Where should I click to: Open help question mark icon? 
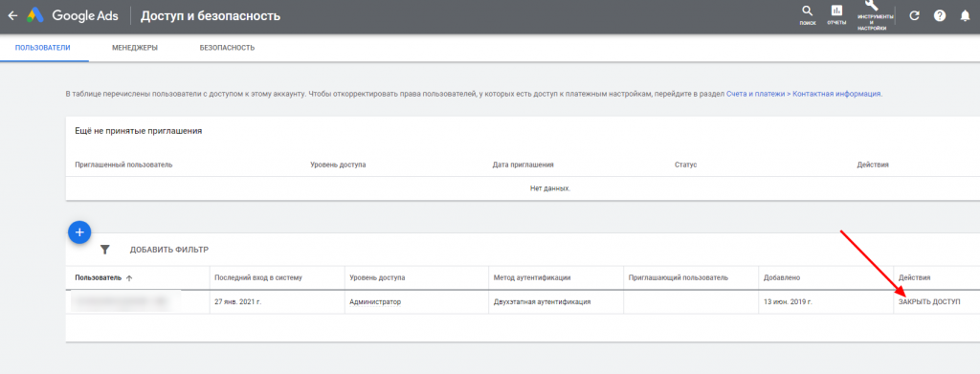point(940,16)
